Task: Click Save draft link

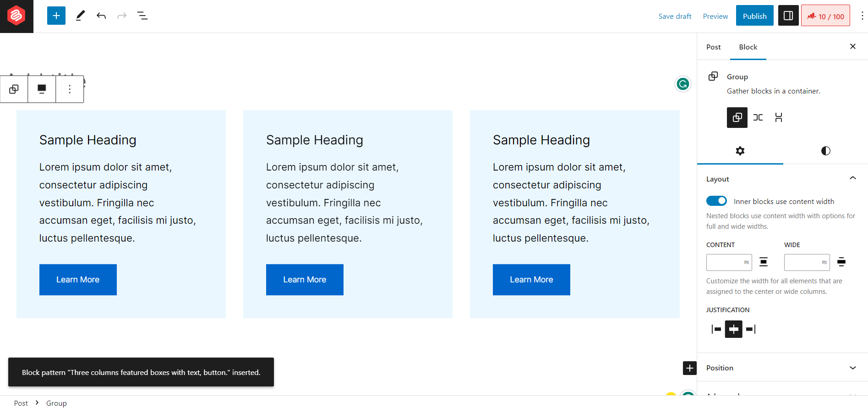Action: [x=675, y=16]
